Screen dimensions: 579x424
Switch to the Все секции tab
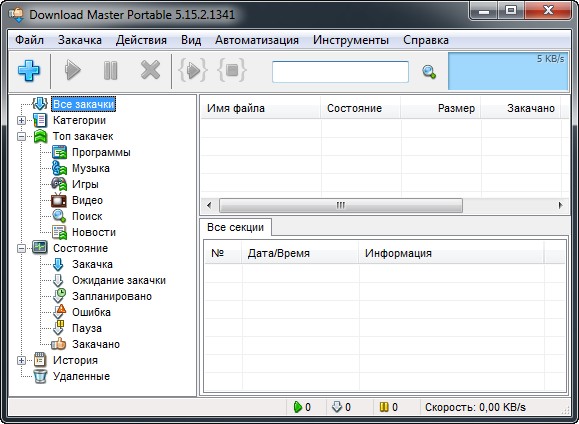tap(236, 227)
